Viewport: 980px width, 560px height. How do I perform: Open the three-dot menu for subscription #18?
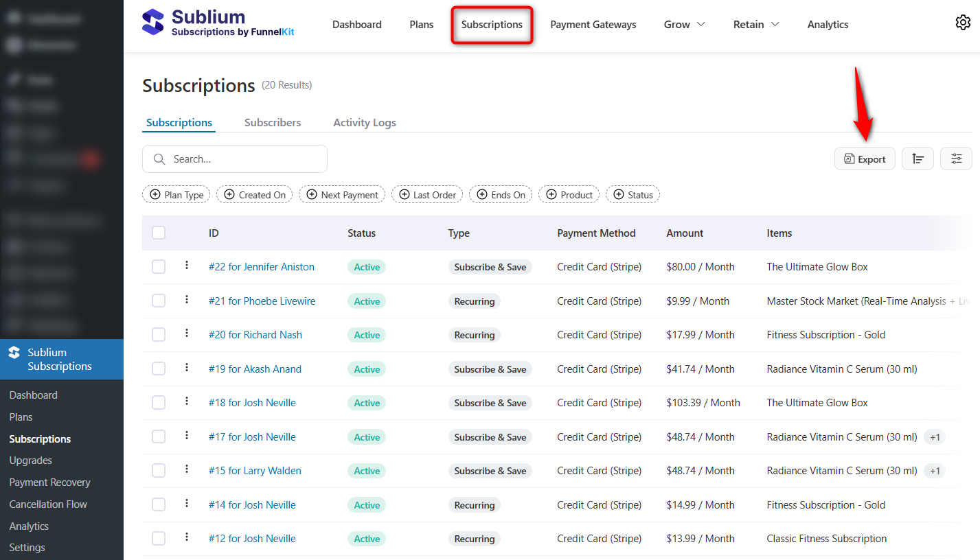(x=186, y=402)
